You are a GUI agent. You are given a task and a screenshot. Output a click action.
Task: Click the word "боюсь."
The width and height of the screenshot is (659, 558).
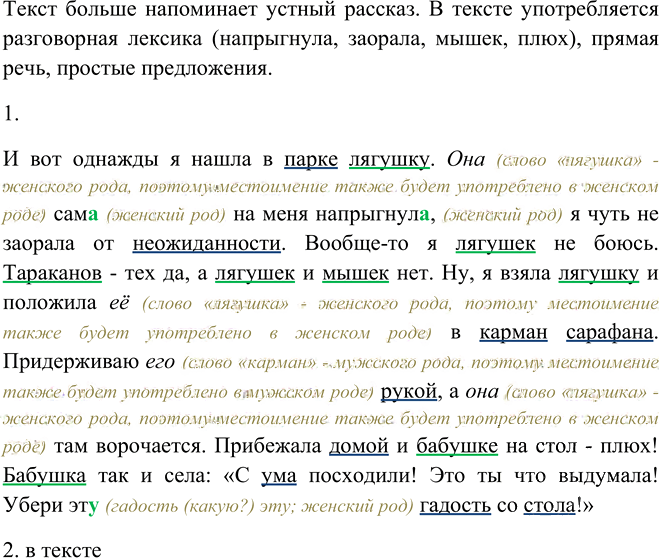tap(626, 244)
